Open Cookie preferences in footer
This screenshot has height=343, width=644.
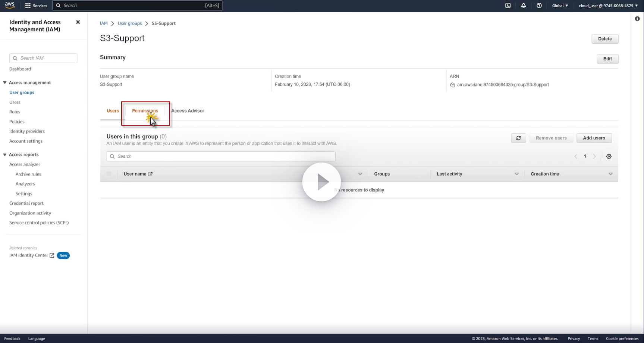click(622, 339)
